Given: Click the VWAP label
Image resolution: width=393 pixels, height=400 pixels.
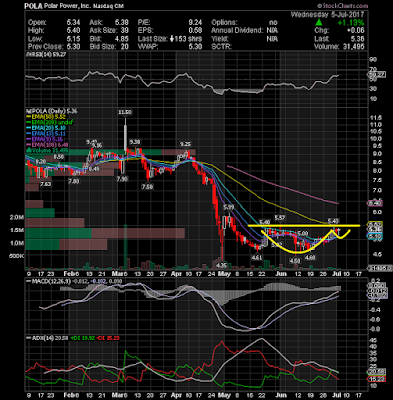Looking at the screenshot, I should tap(147, 47).
